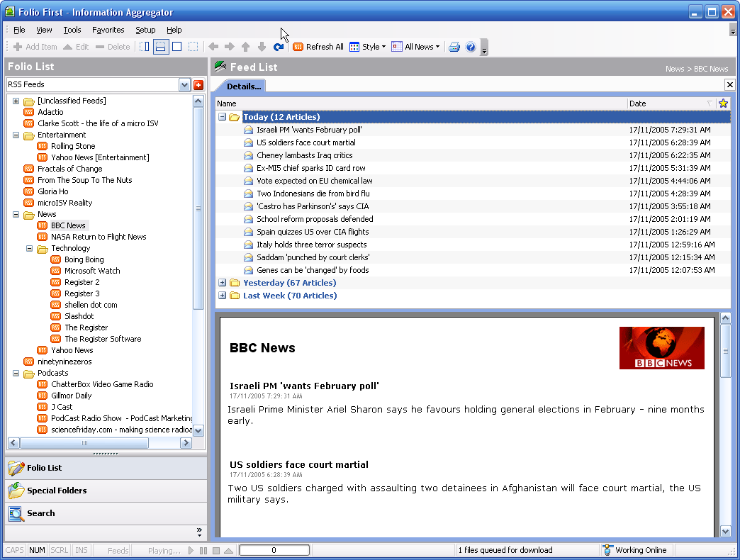The width and height of the screenshot is (740, 560).
Task: Select the Rolling Stone feed
Action: (73, 146)
